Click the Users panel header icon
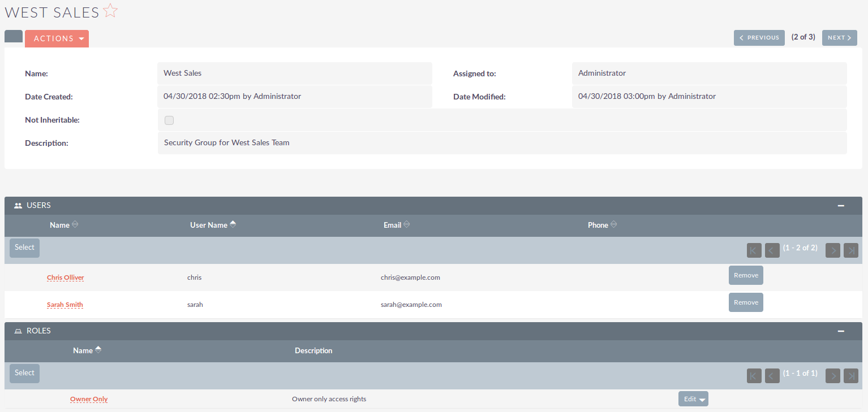868x412 pixels. (17, 205)
